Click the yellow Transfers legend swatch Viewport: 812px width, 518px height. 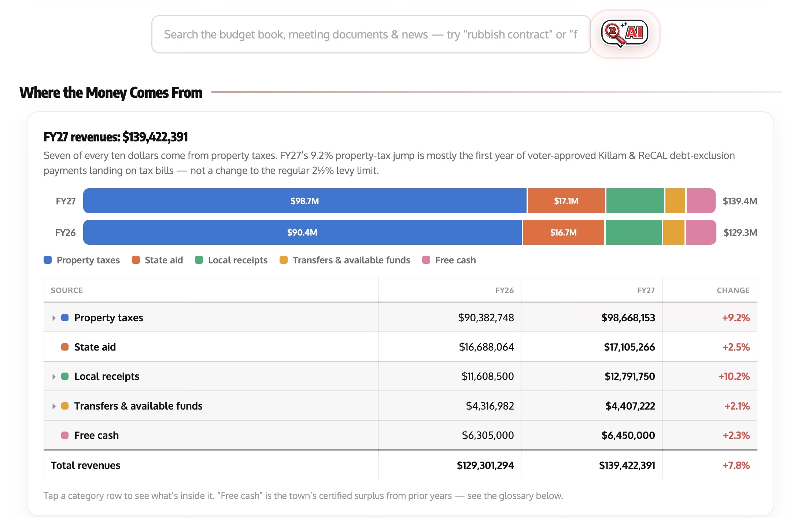tap(284, 260)
